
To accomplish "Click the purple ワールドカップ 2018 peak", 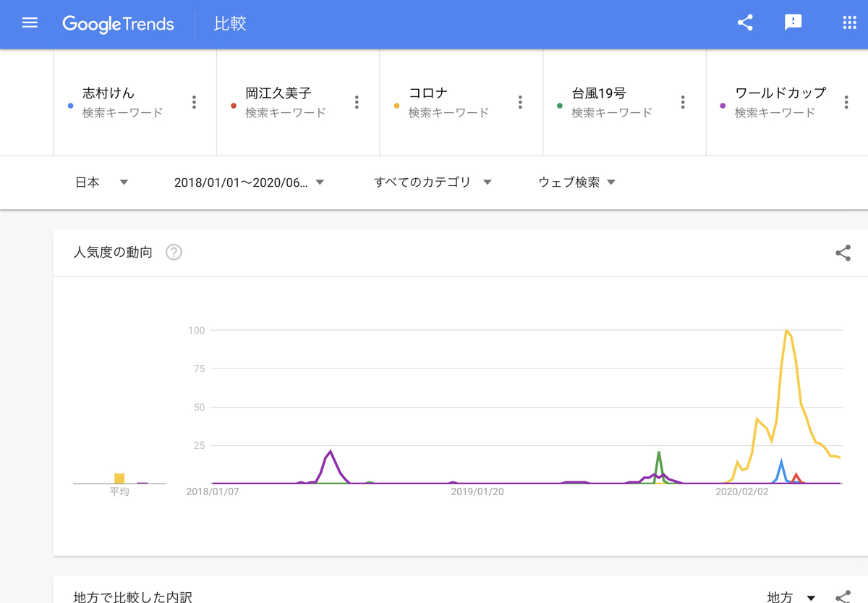I will (x=330, y=452).
